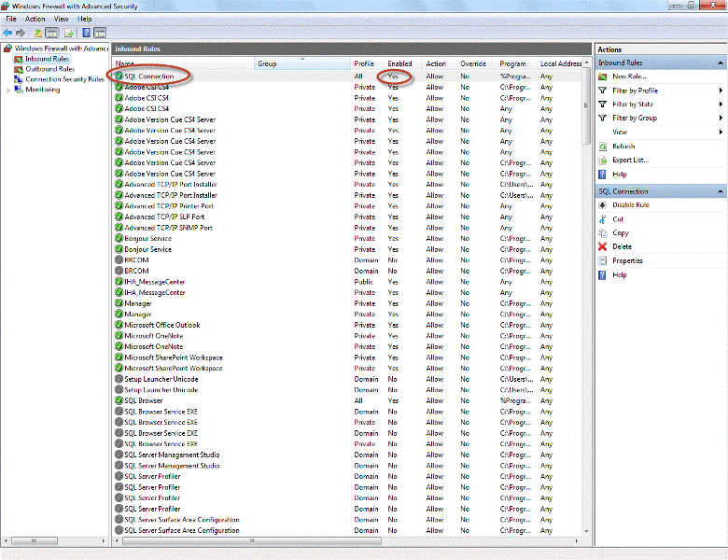The width and height of the screenshot is (728, 560).
Task: Open Properties for the SQL Connection rule
Action: click(x=627, y=261)
